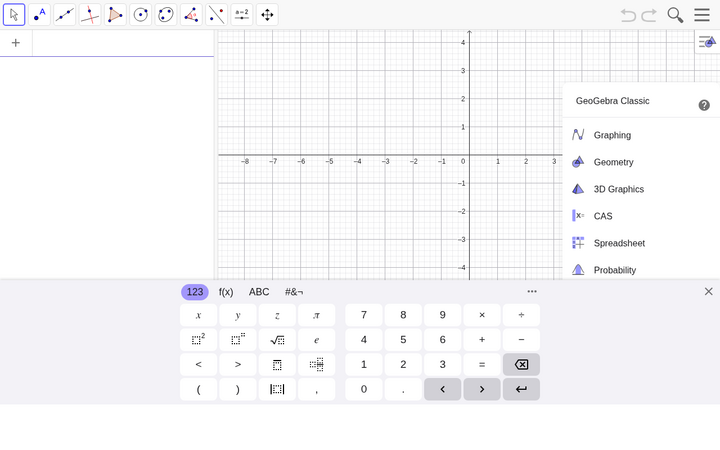Select the ABC keyboard tab
The image size is (720, 450).
[x=259, y=292]
